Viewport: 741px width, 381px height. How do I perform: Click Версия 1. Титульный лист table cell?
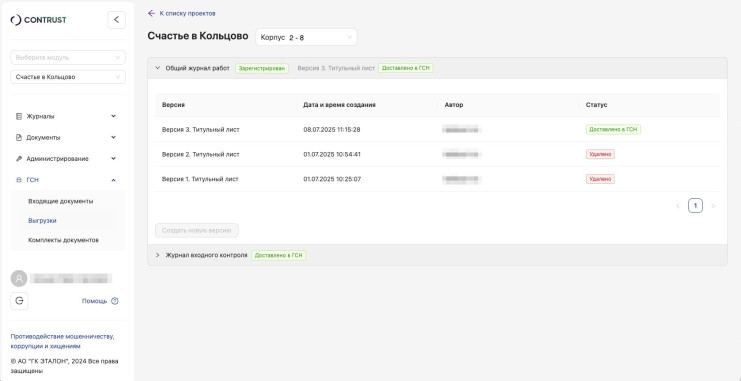coord(200,179)
